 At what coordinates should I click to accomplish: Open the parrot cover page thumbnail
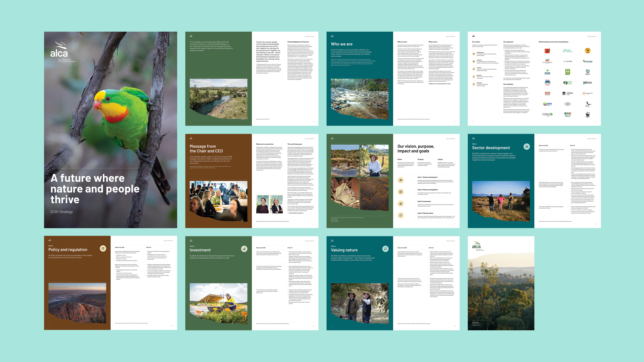pyautogui.click(x=111, y=130)
